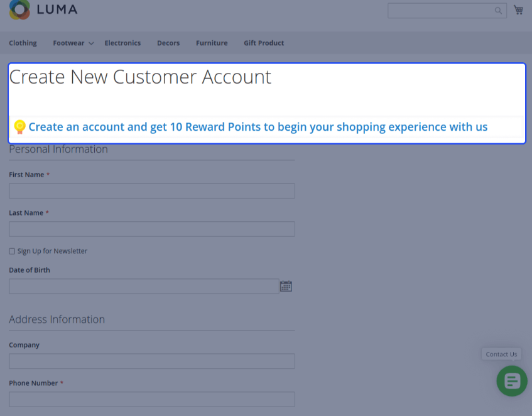532x416 pixels.
Task: Open the green live chat bubble
Action: (512, 381)
